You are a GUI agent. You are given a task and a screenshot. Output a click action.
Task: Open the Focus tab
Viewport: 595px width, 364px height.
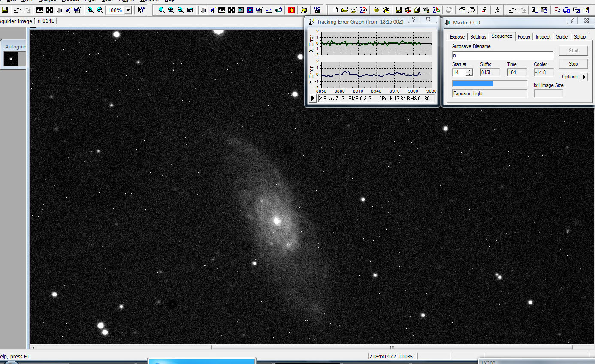[524, 37]
